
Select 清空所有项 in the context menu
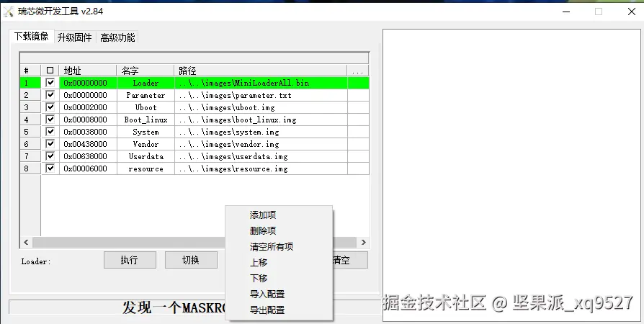coord(279,247)
